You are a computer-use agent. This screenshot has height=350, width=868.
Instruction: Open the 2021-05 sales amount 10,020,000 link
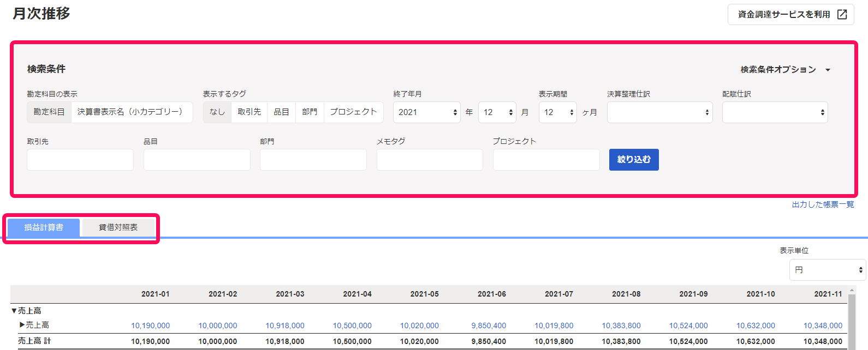click(x=419, y=325)
